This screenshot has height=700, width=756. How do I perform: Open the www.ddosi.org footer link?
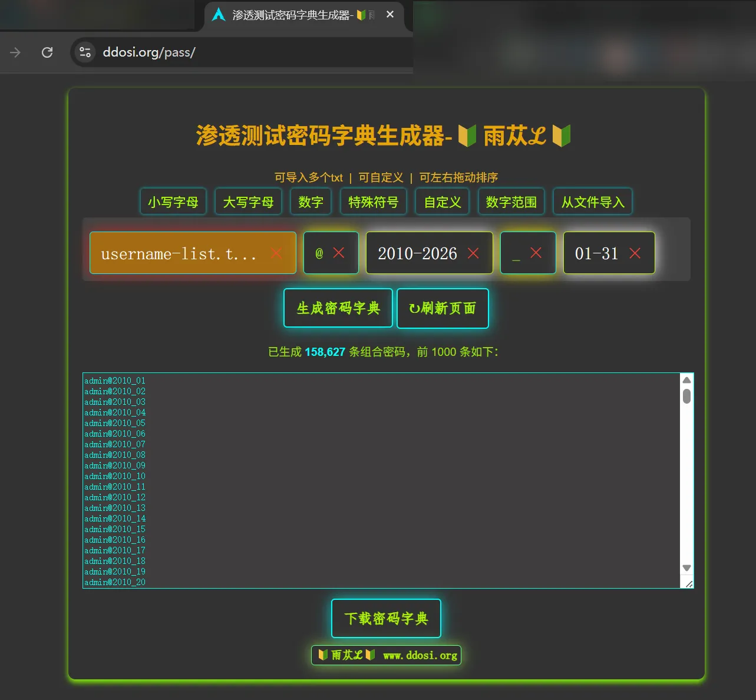tap(420, 655)
